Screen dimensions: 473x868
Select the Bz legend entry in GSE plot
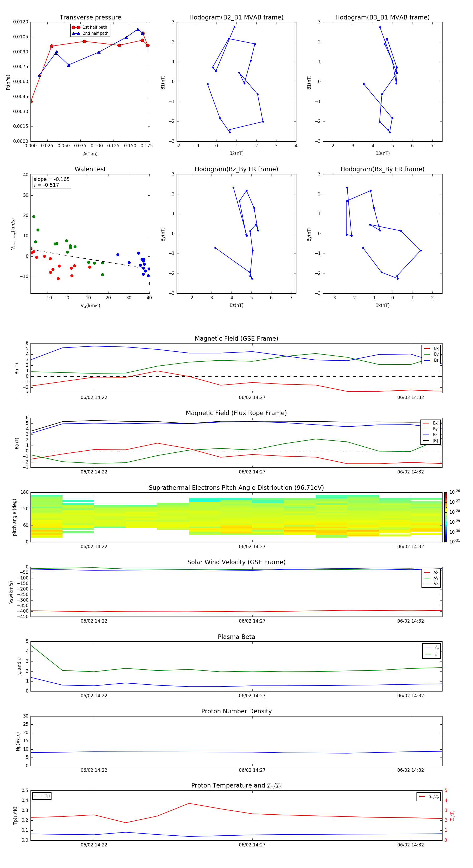431,360
